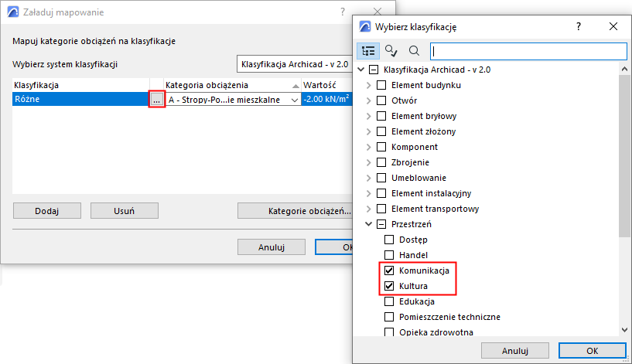Click into the classification search field
The image size is (632, 364).
click(x=526, y=51)
